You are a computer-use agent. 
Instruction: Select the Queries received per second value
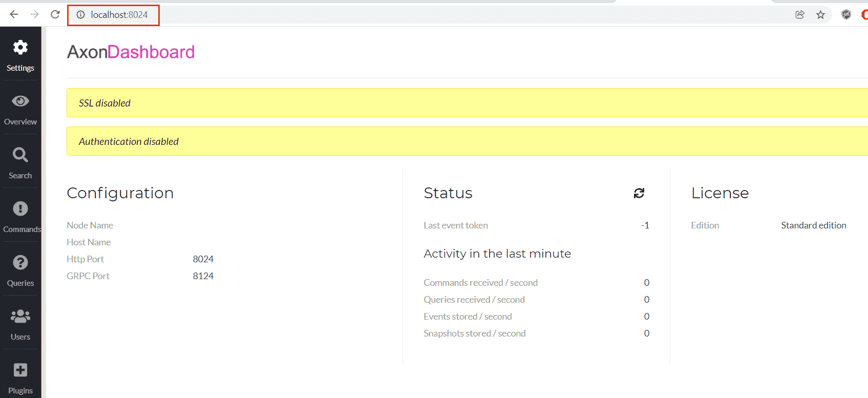tap(647, 300)
